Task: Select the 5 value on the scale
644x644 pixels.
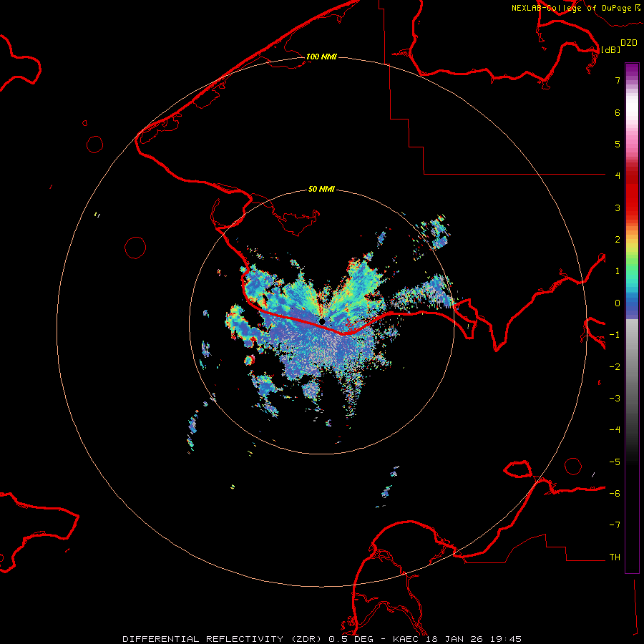Action: (x=618, y=144)
